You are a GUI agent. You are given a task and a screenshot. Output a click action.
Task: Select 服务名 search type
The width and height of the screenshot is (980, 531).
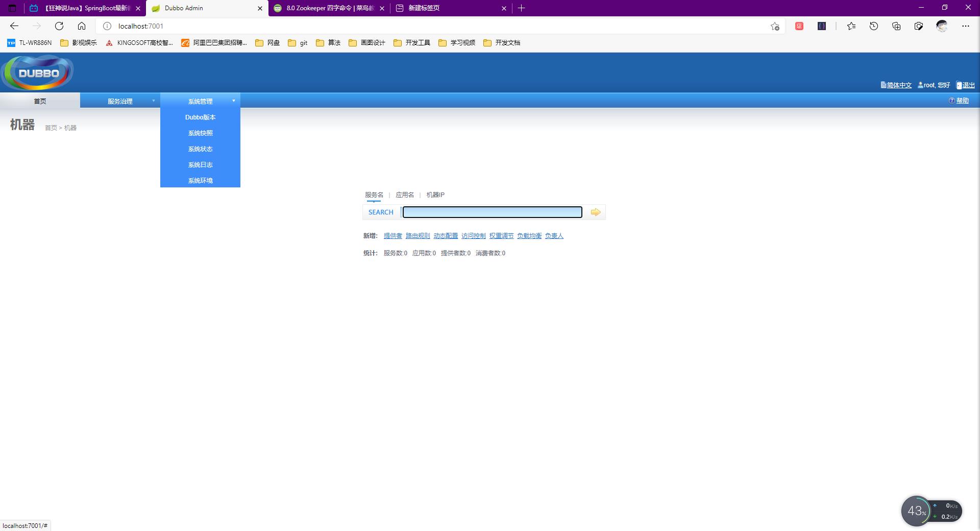click(374, 195)
